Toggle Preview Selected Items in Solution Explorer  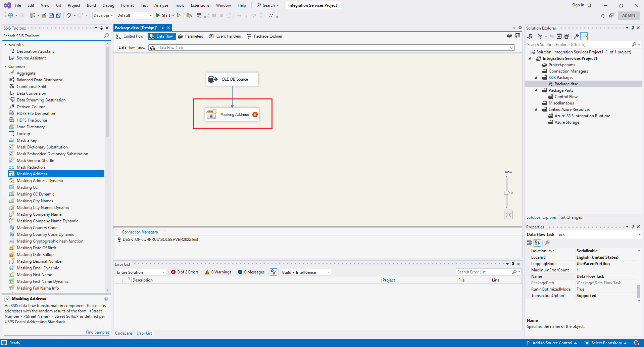(x=584, y=36)
